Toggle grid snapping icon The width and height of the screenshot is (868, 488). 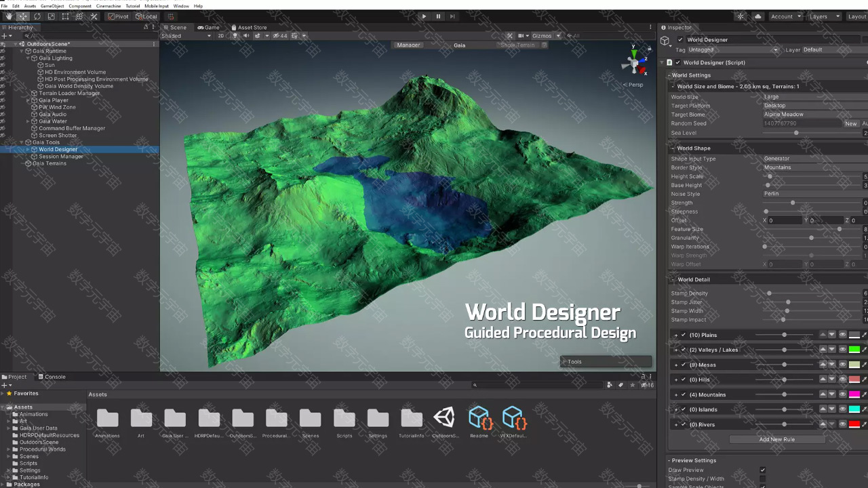170,16
